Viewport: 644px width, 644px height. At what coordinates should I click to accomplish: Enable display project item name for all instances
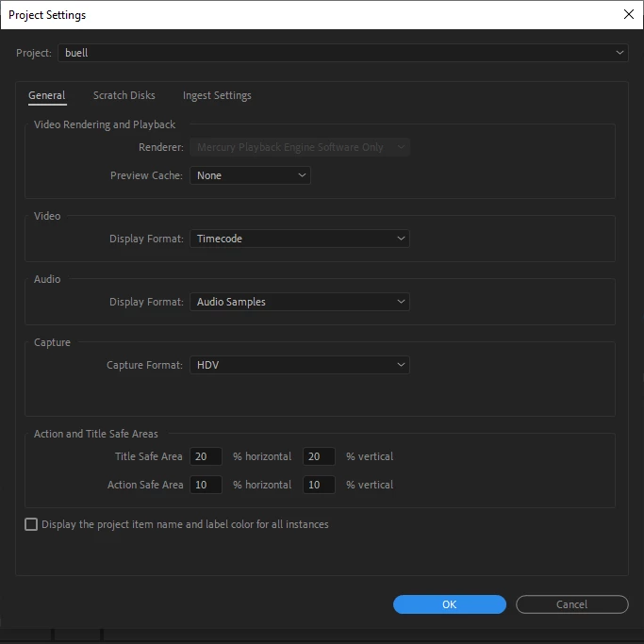[x=31, y=524]
